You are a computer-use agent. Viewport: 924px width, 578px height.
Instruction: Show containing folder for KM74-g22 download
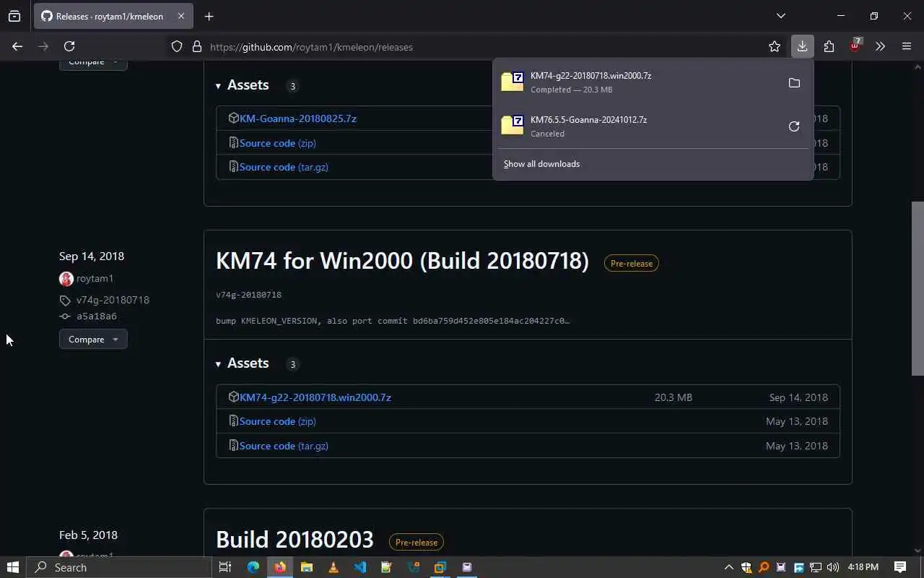794,83
